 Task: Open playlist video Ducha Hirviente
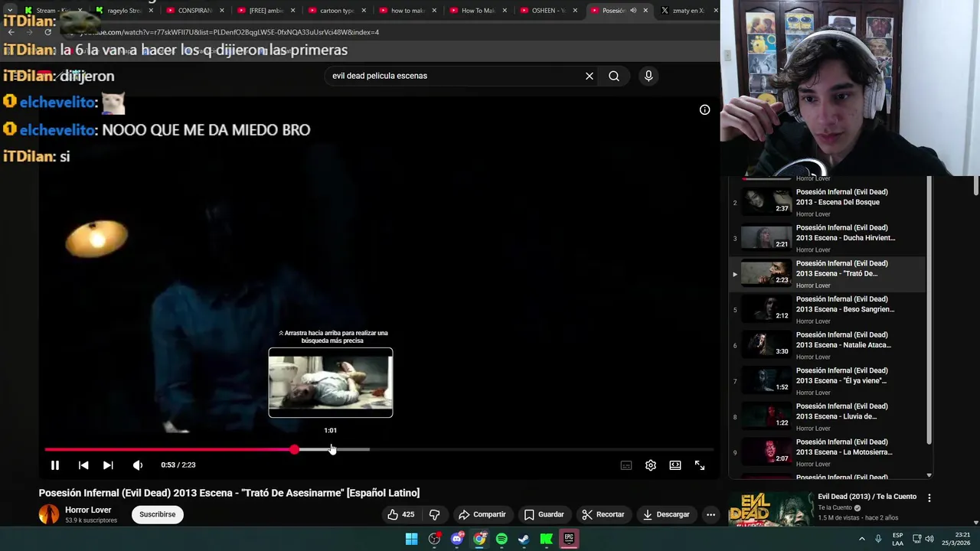pos(827,238)
